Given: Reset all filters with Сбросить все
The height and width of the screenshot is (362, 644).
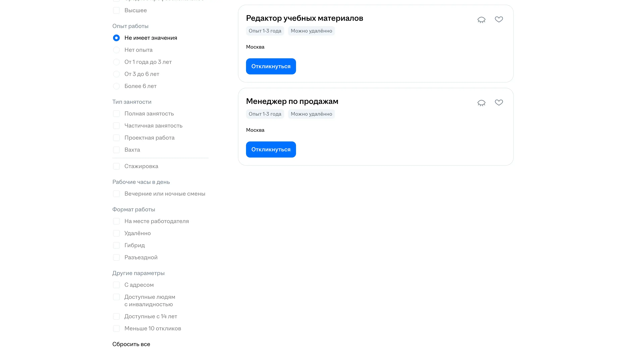Looking at the screenshot, I should pyautogui.click(x=131, y=344).
